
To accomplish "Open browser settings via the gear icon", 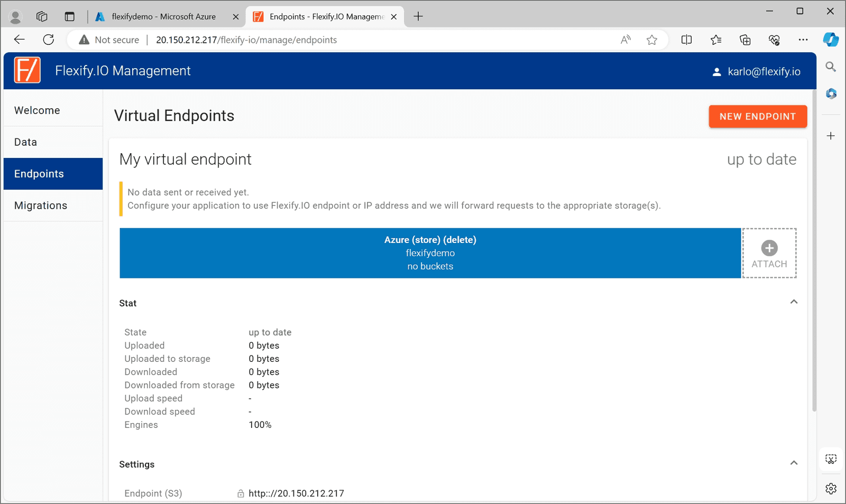I will point(830,488).
